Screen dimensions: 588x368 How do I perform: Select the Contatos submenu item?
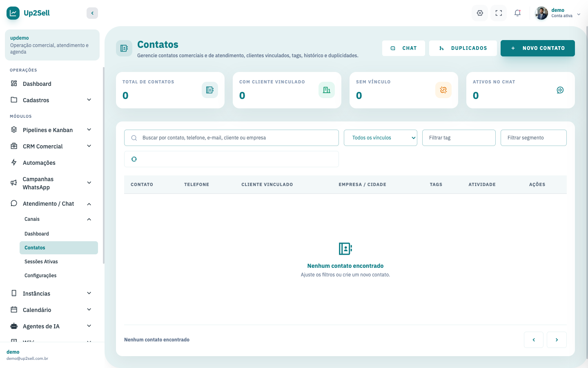coord(59,248)
